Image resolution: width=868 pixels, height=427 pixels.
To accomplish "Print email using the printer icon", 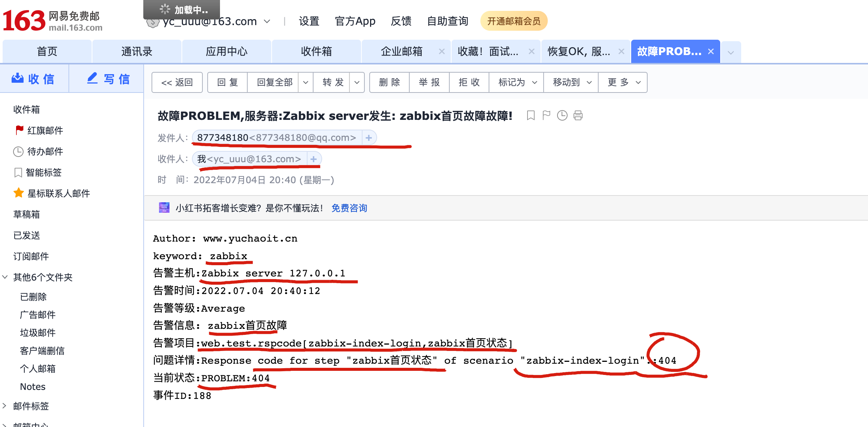I will [578, 115].
